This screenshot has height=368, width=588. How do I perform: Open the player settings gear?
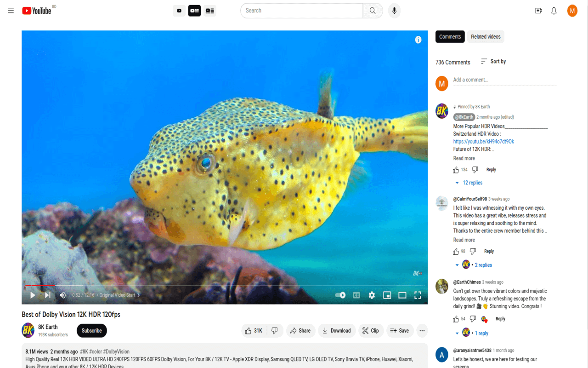tap(371, 295)
